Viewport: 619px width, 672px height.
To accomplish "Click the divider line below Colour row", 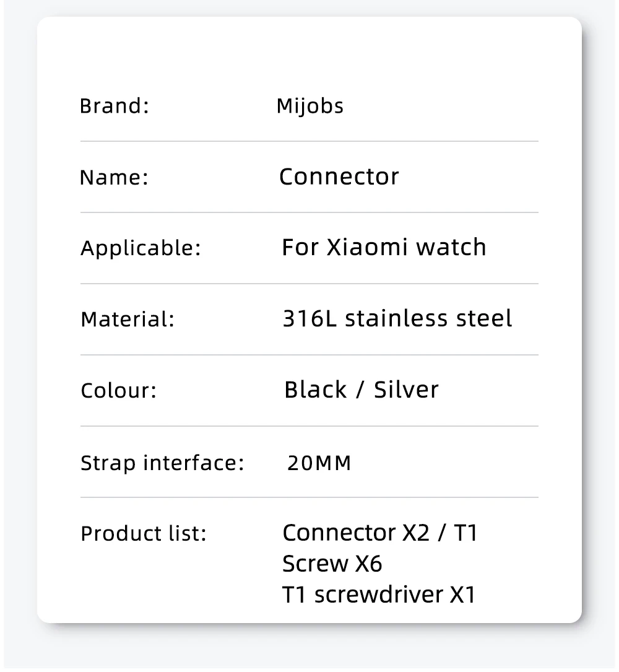I will click(x=309, y=426).
